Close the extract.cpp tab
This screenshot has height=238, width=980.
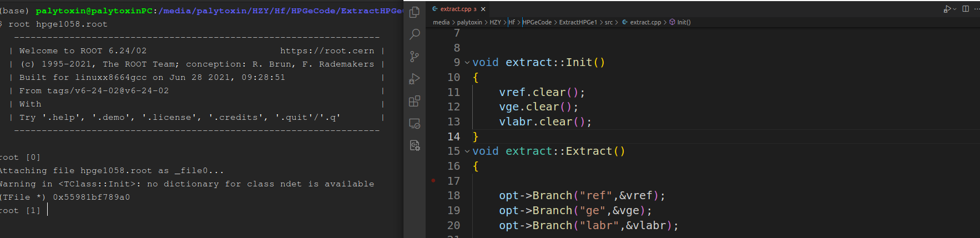click(483, 9)
